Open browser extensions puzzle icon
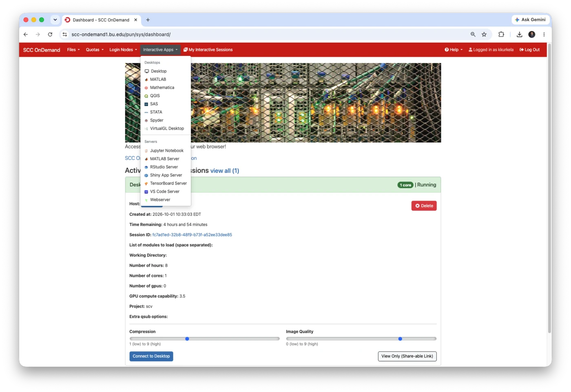 point(501,35)
